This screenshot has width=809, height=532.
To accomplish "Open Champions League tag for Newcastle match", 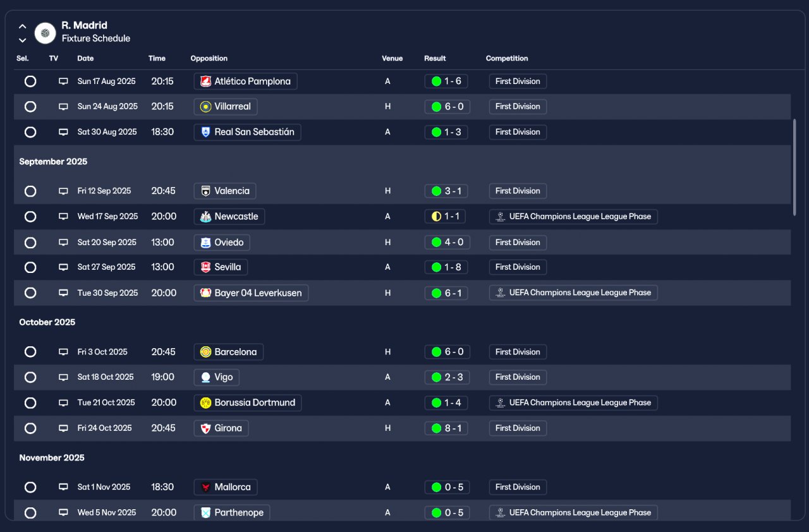I will tap(573, 217).
